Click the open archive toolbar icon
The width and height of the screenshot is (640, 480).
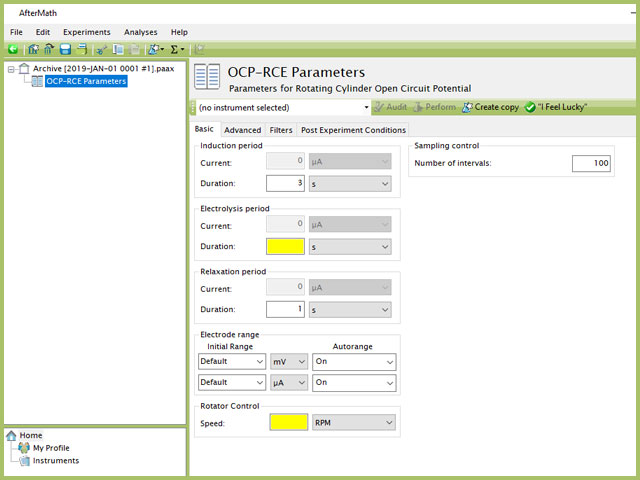[x=49, y=49]
